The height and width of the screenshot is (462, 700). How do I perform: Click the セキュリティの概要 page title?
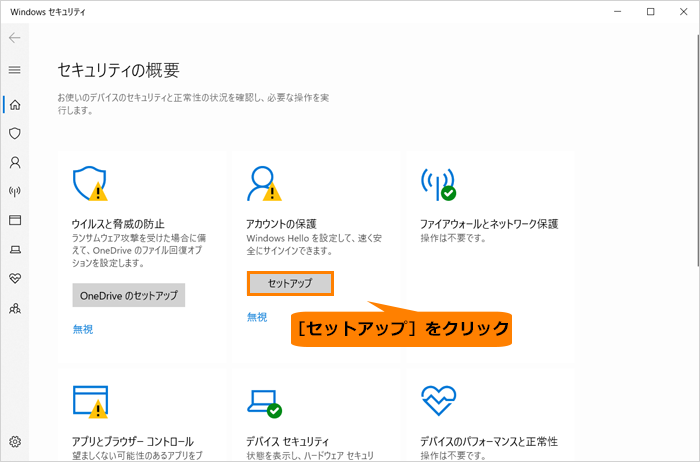pyautogui.click(x=119, y=70)
